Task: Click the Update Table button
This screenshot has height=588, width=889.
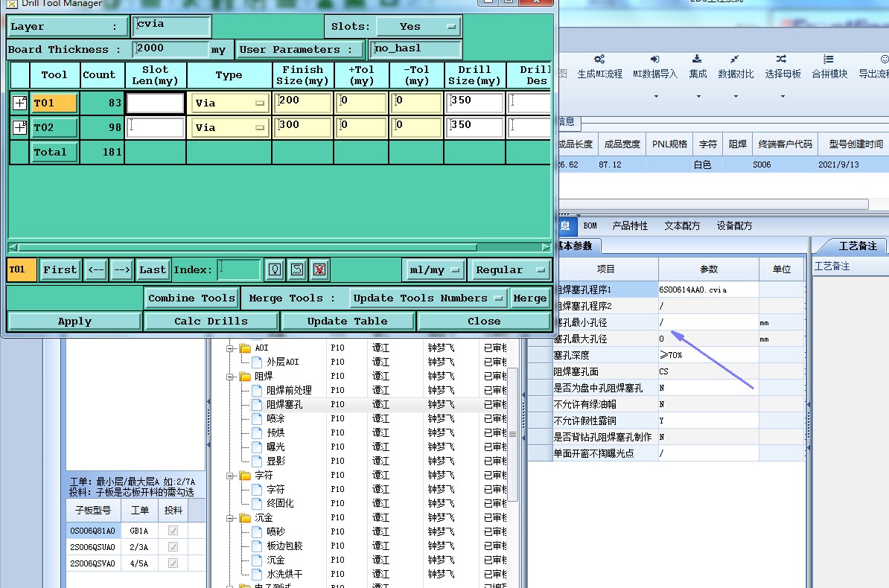Action: 348,322
